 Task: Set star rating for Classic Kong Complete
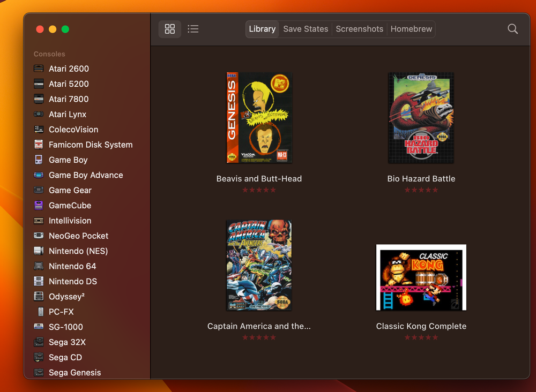coord(421,337)
